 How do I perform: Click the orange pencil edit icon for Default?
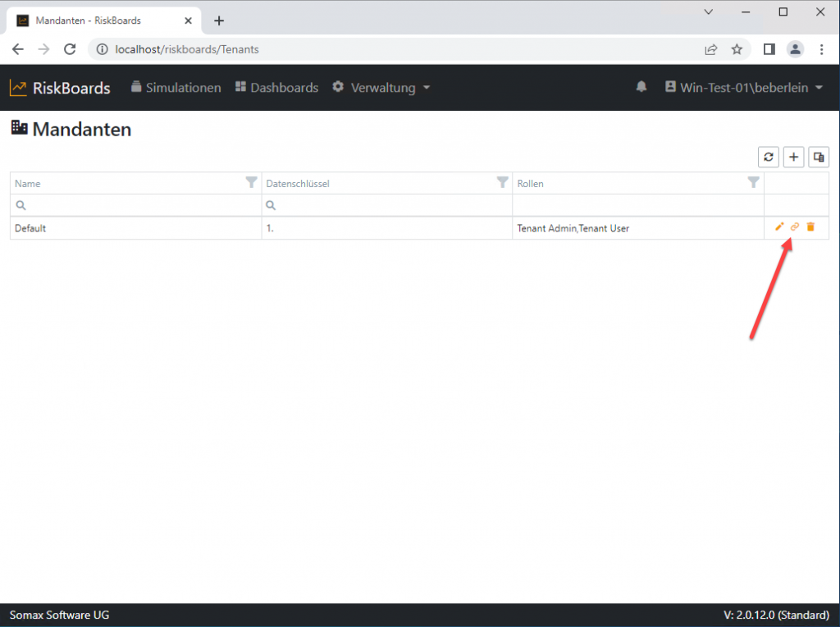[x=779, y=227]
